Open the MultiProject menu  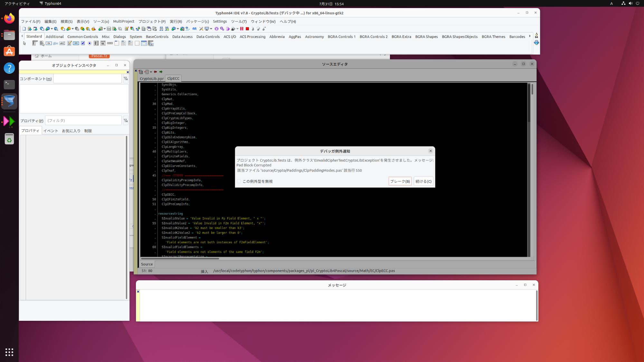click(124, 22)
